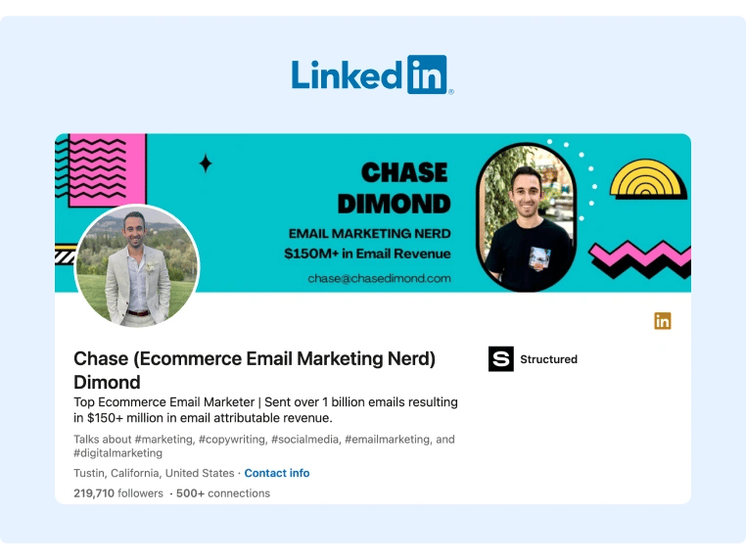Click the Tustin, California location text

154,473
